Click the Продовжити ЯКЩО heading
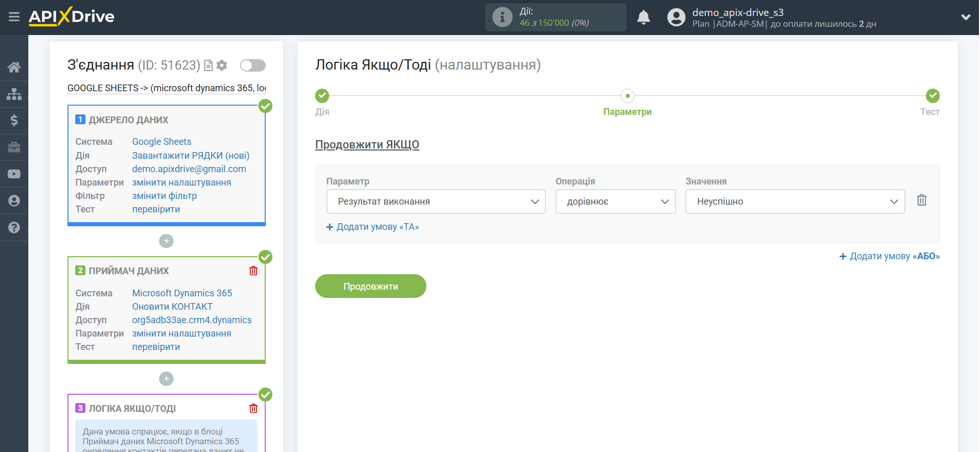The height and width of the screenshot is (452, 980). (x=367, y=145)
